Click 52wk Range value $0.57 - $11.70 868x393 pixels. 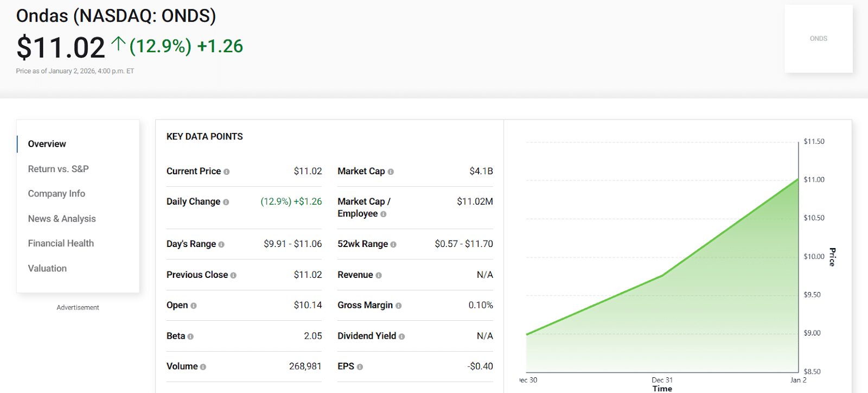(464, 244)
